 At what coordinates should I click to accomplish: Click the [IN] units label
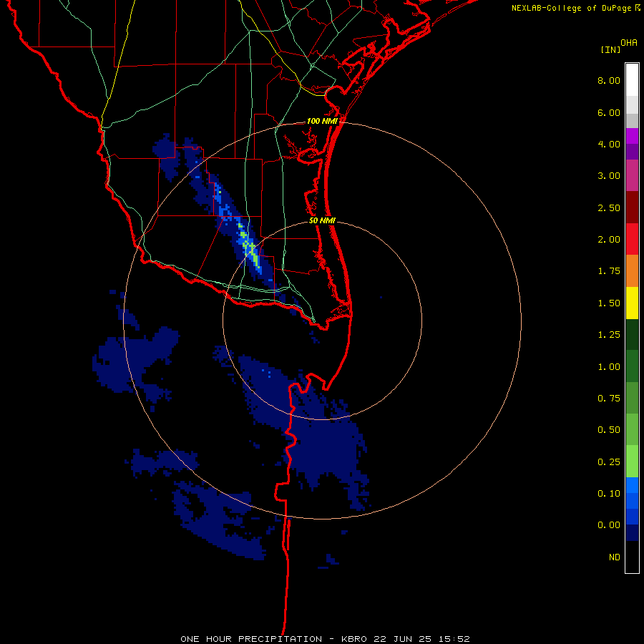610,49
